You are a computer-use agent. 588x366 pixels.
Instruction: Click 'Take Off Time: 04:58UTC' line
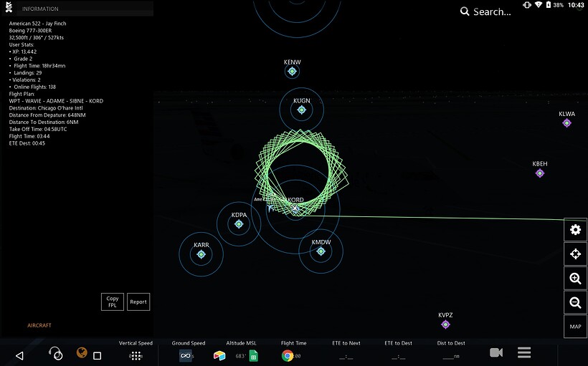click(x=38, y=129)
